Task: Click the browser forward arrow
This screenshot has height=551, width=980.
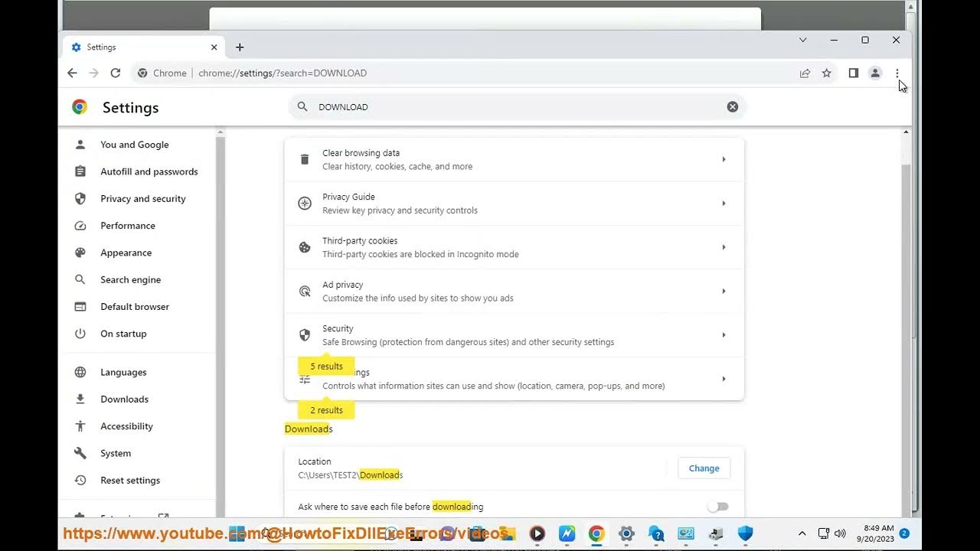Action: coord(93,73)
